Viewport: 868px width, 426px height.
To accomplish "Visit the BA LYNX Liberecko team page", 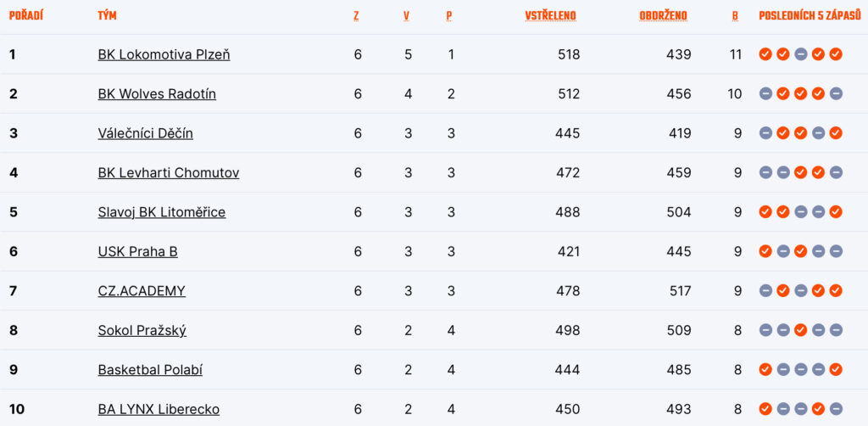I will (159, 409).
